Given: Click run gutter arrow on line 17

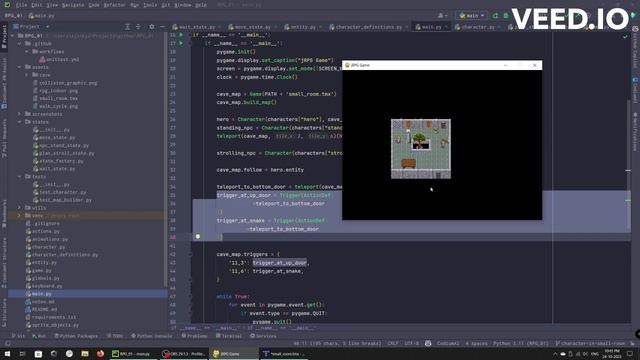Looking at the screenshot, I should (181, 43).
